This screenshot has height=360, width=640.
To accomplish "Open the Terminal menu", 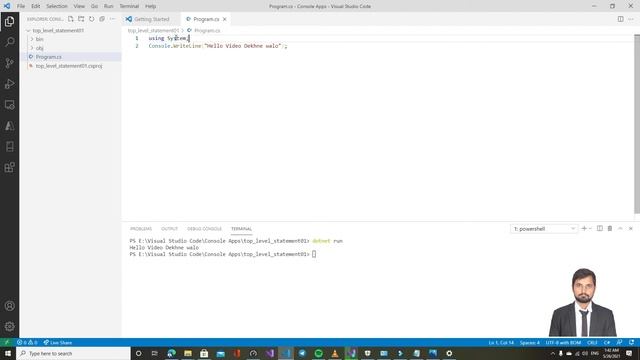I will (x=129, y=6).
